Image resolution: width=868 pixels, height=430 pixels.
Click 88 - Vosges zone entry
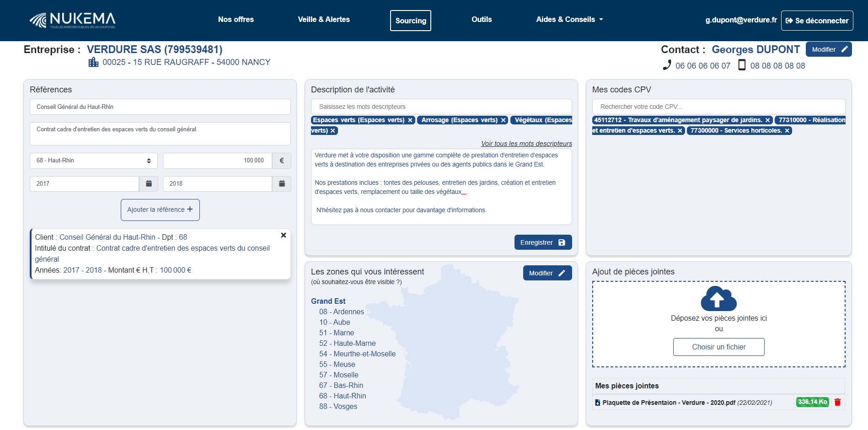[x=338, y=407]
